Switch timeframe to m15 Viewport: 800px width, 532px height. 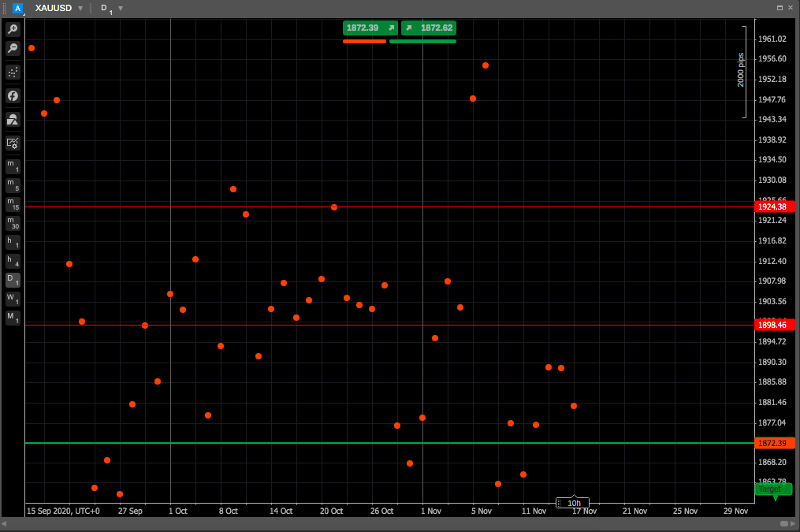pos(13,204)
